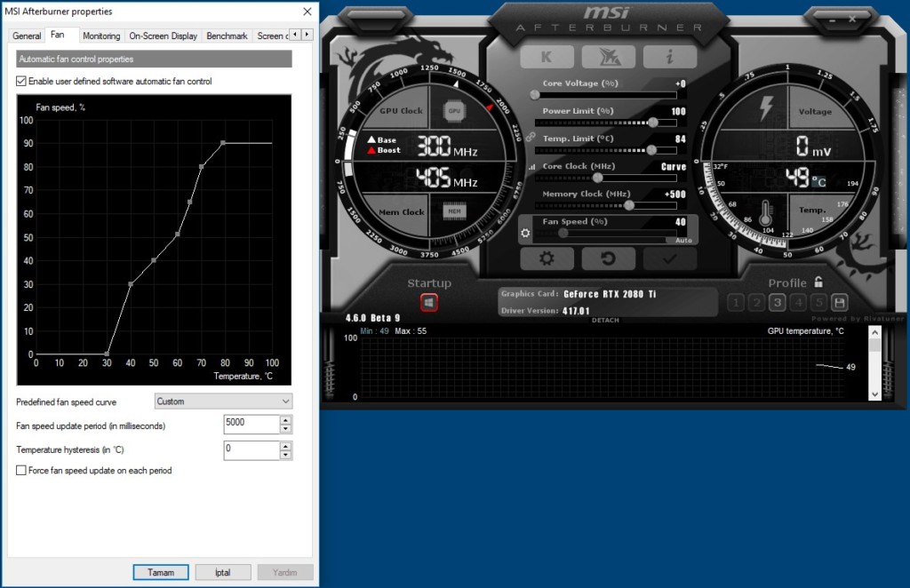The width and height of the screenshot is (910, 588).
Task: Select the Fan tab
Action: [58, 35]
